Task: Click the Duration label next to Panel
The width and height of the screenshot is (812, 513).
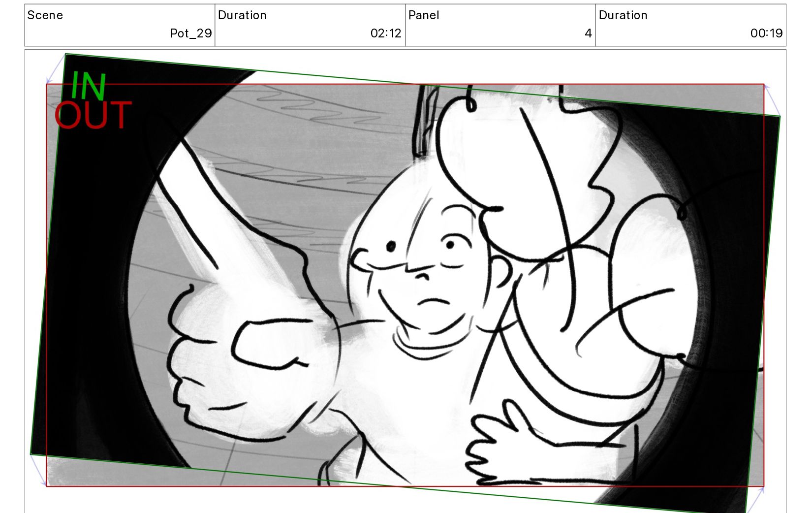Action: click(x=623, y=15)
